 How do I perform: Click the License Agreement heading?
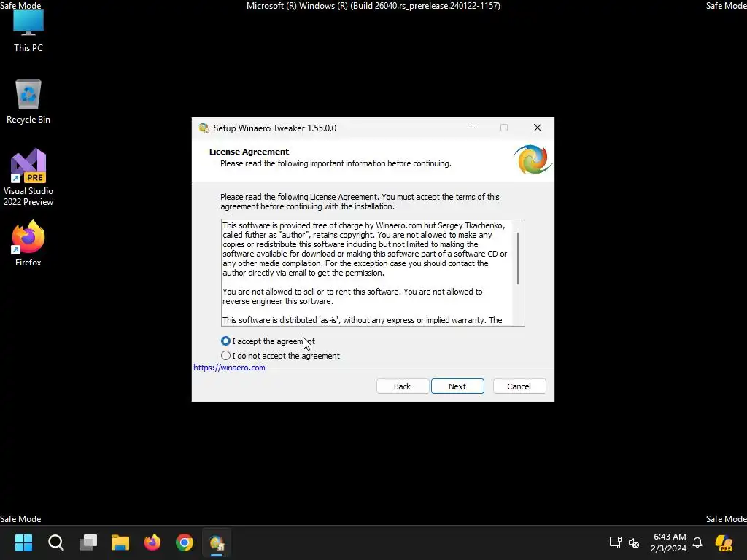coord(249,152)
